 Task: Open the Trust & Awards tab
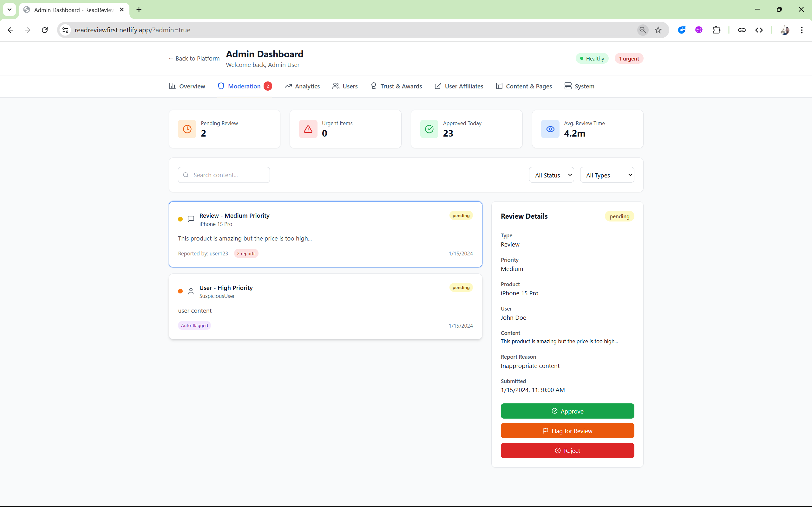pos(396,86)
